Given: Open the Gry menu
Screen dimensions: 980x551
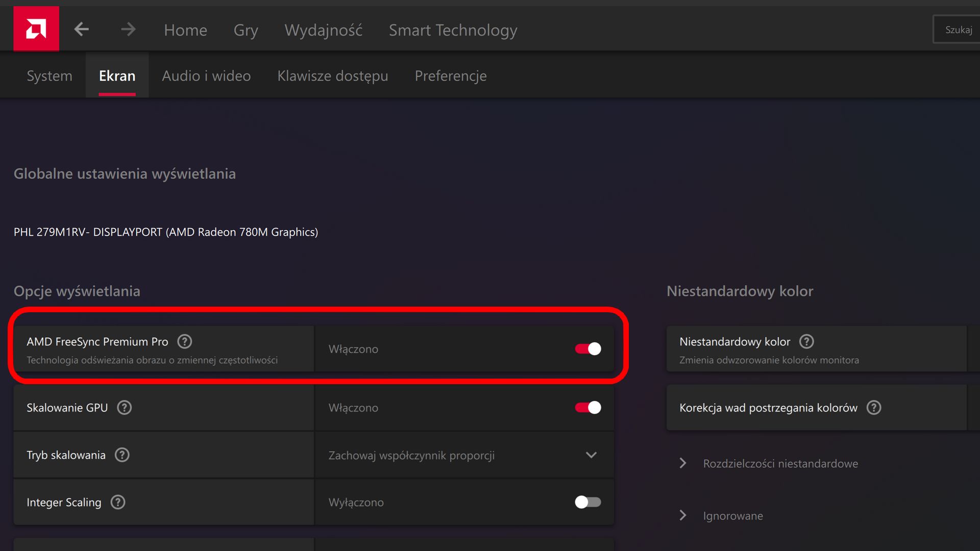Looking at the screenshot, I should pyautogui.click(x=246, y=30).
